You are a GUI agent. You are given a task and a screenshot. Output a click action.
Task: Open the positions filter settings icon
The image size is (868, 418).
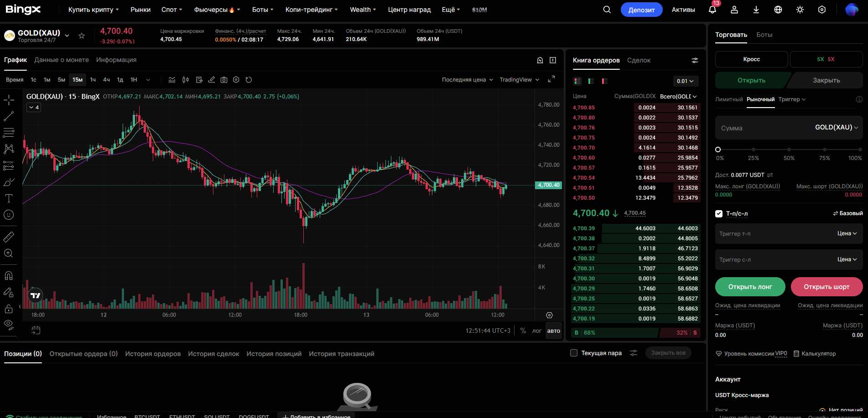(634, 353)
